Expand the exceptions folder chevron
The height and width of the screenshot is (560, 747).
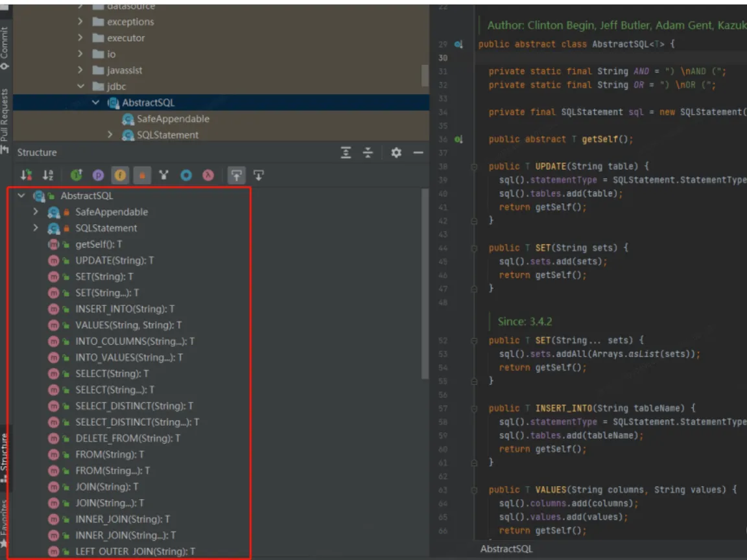[80, 21]
